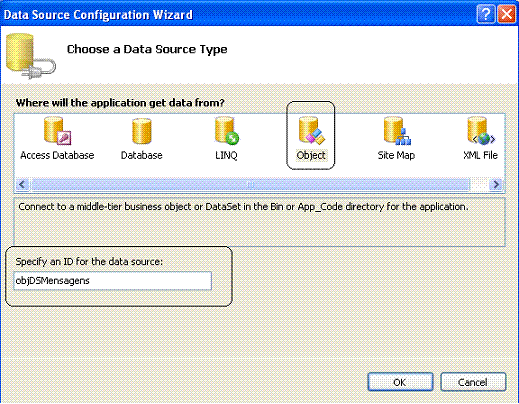Click the Object text label
The height and width of the screenshot is (404, 519).
[x=311, y=155]
